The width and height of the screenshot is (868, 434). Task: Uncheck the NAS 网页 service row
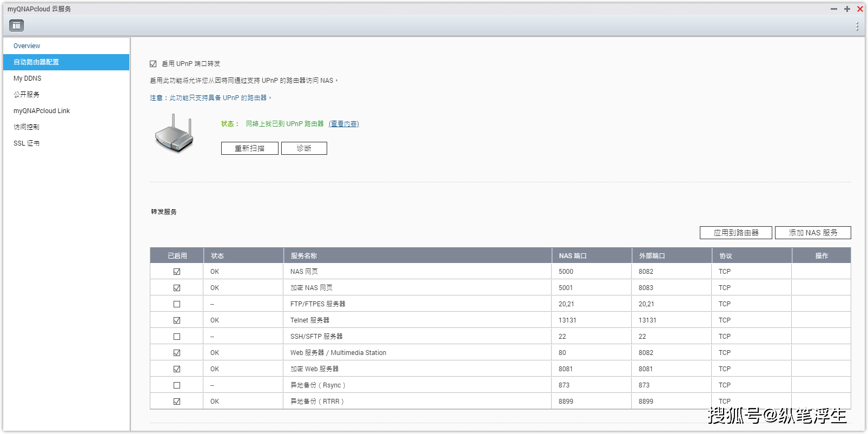(x=177, y=272)
